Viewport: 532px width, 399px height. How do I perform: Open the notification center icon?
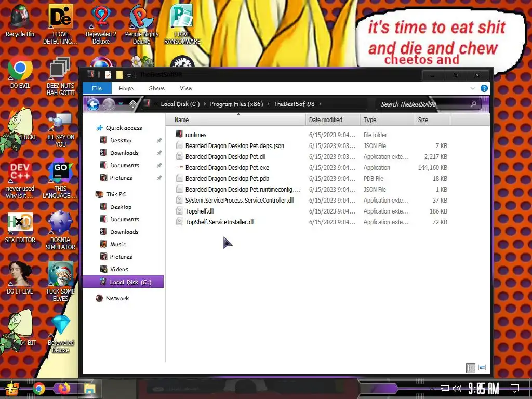[x=515, y=389]
